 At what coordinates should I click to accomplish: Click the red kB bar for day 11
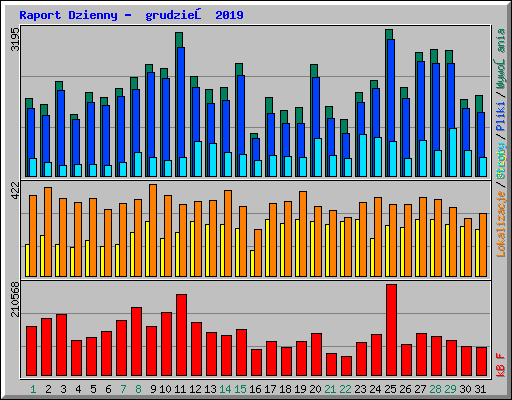coord(182,335)
